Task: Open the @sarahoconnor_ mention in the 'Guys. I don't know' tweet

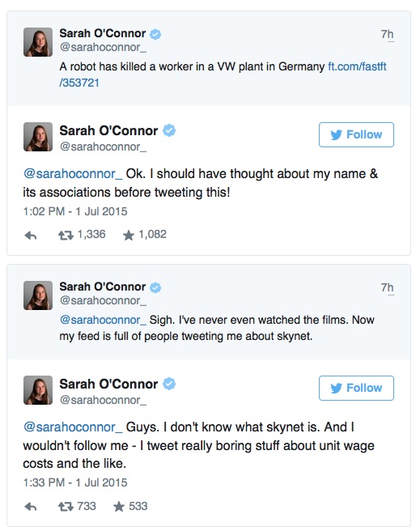Action: [73, 427]
